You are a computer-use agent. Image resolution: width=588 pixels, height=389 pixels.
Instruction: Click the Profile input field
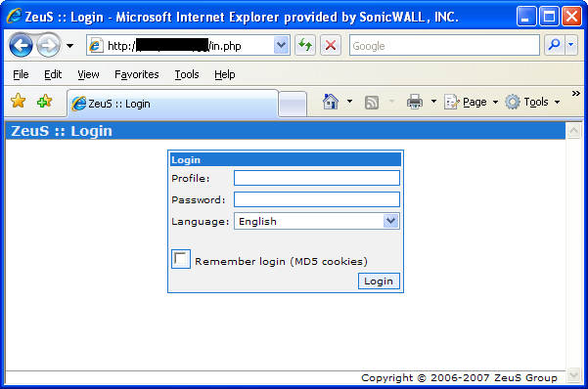click(317, 178)
